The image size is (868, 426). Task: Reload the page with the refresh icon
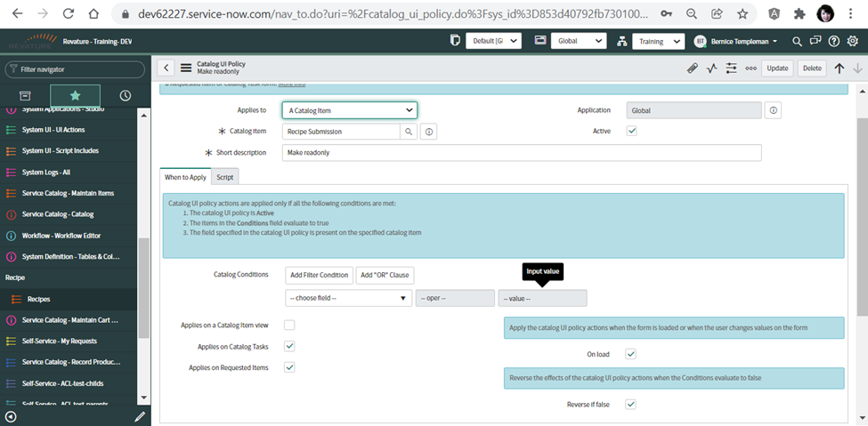click(x=69, y=13)
